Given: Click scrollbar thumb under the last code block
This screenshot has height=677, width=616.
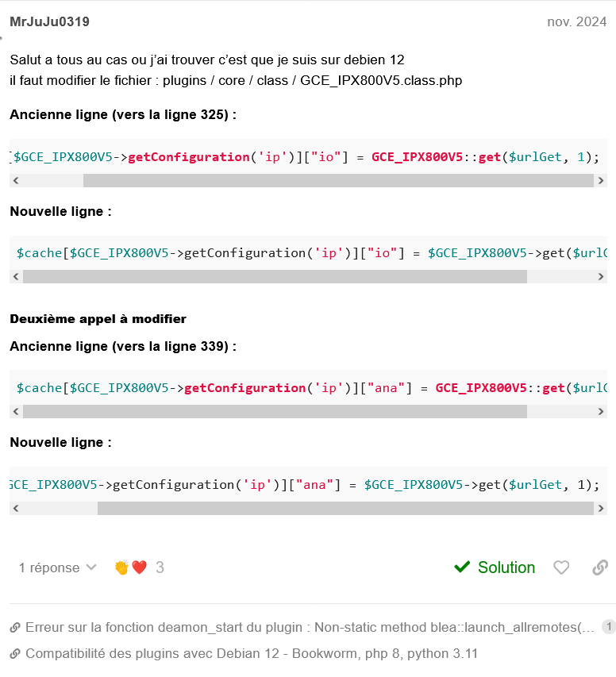Looking at the screenshot, I should (x=345, y=508).
